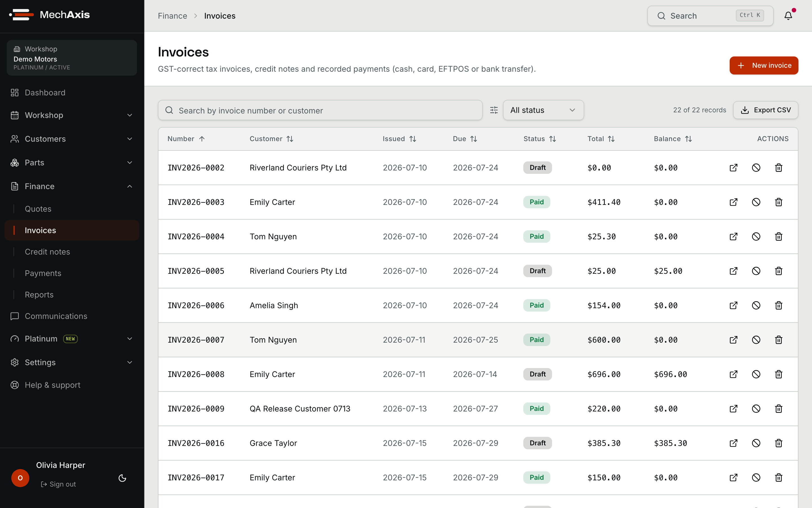Delete invoice INV2026-0009

778,409
